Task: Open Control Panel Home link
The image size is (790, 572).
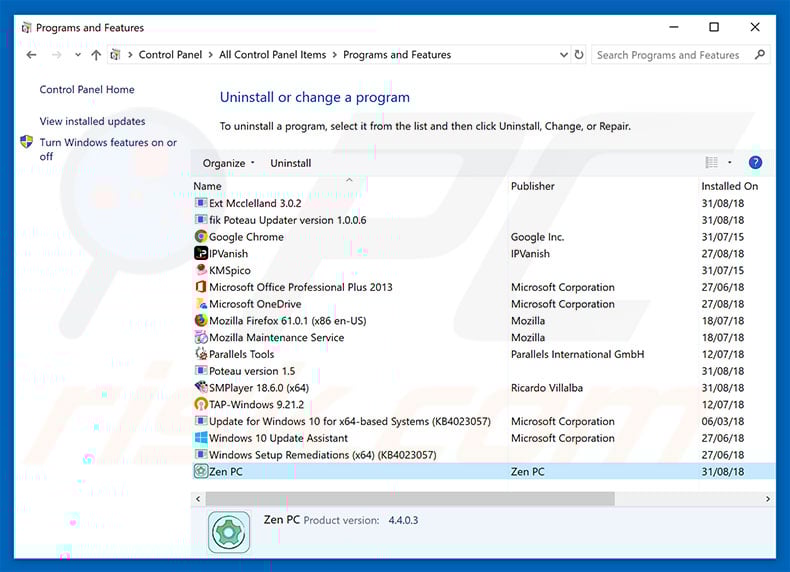Action: click(87, 89)
